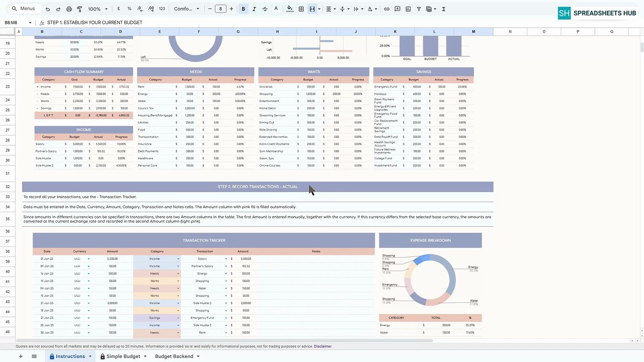
Task: Open Budget Backend tab dropdown arrow
Action: point(198,356)
